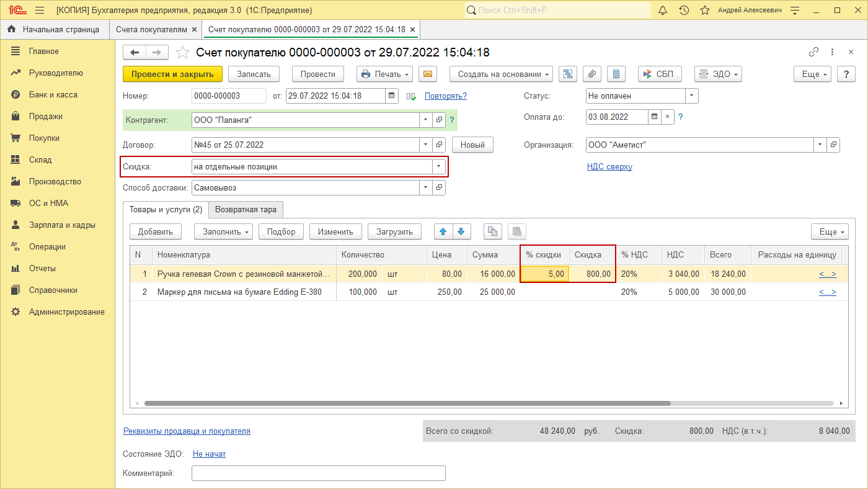868x489 pixels.
Task: Click the Повторять? link
Action: pos(446,96)
